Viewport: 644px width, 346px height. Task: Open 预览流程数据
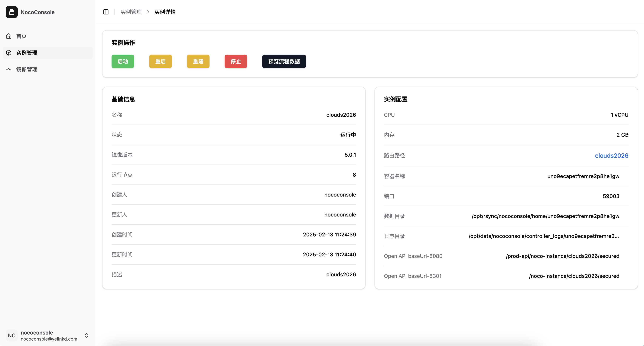(x=284, y=61)
